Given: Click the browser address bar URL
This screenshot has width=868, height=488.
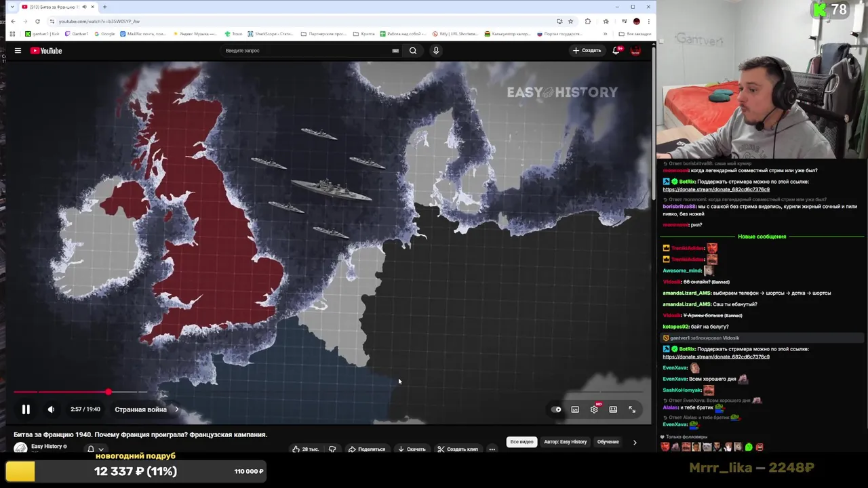Looking at the screenshot, I should point(99,21).
